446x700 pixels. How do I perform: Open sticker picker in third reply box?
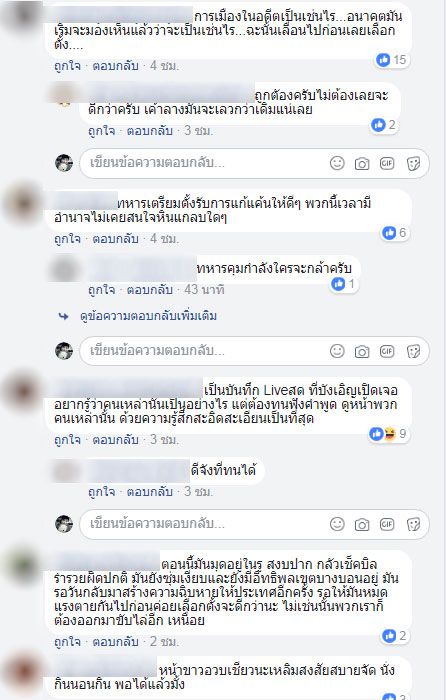pos(413,524)
